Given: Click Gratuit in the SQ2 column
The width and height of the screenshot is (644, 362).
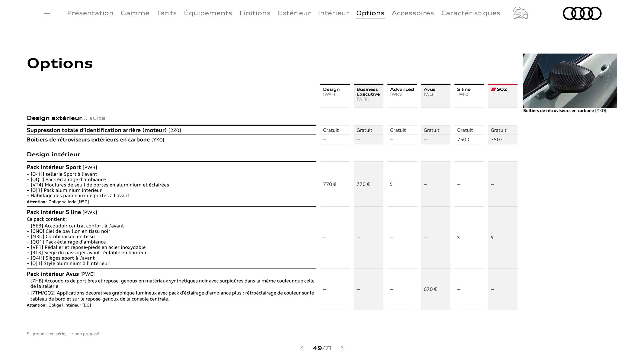Looking at the screenshot, I should (498, 130).
